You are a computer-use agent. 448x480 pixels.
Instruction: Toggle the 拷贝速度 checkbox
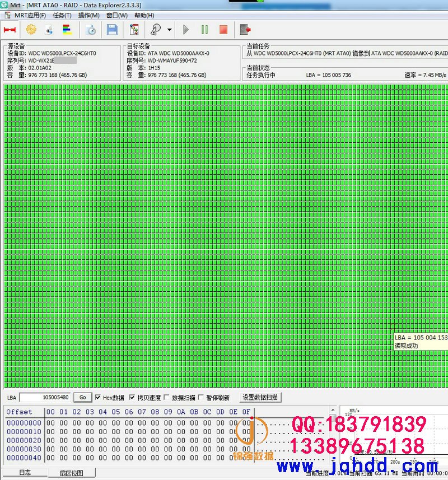pyautogui.click(x=132, y=397)
